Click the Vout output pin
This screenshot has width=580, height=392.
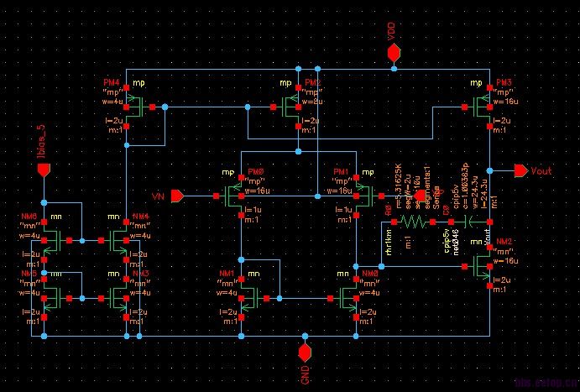(x=519, y=170)
